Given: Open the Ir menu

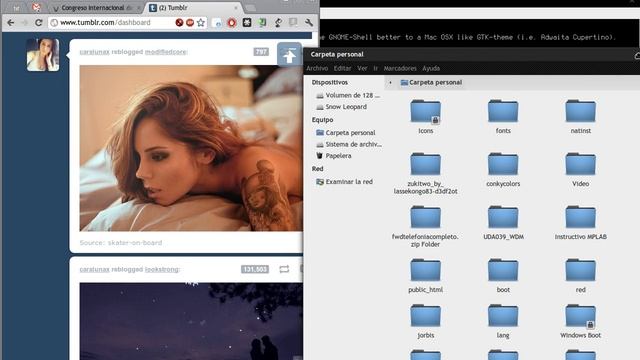Looking at the screenshot, I should click(376, 68).
